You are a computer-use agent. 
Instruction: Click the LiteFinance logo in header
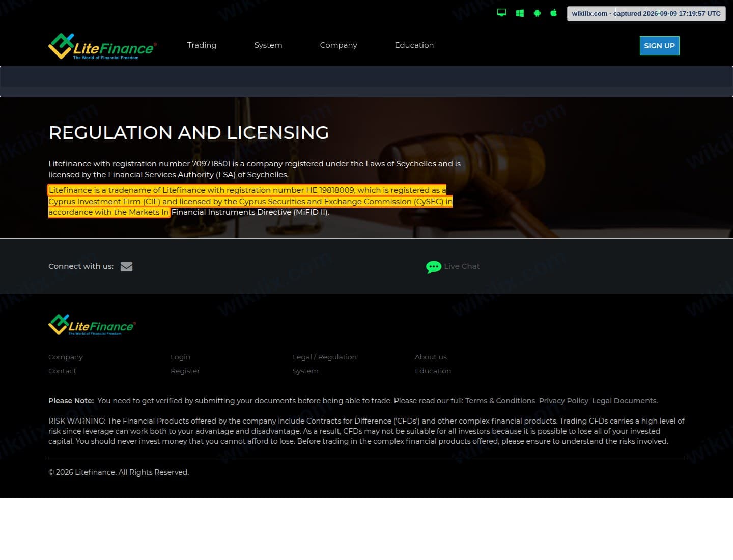click(x=102, y=46)
